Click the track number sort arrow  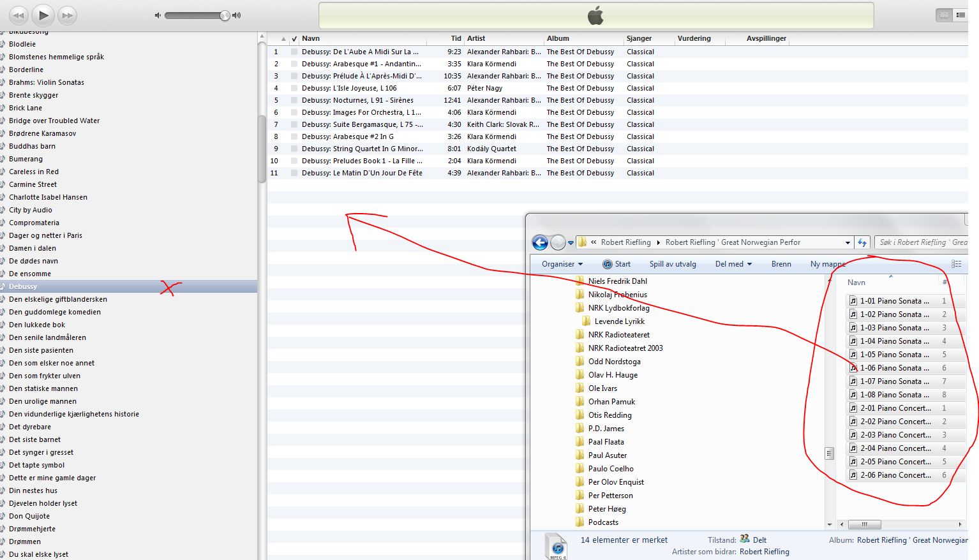point(283,39)
